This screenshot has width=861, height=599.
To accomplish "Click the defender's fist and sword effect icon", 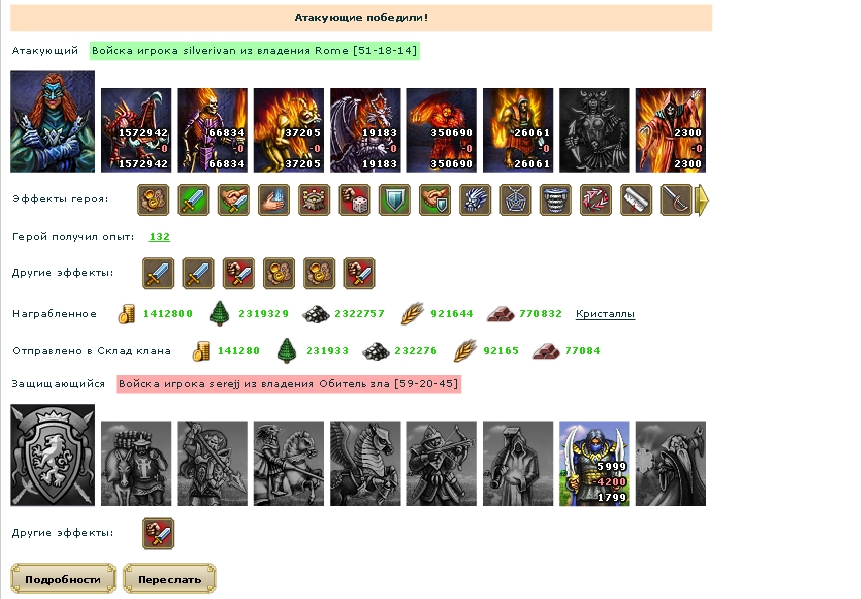I will 158,533.
